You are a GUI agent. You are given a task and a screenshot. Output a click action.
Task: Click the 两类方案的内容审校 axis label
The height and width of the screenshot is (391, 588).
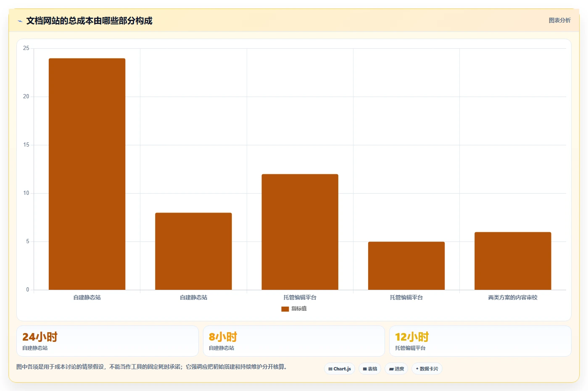513,297
